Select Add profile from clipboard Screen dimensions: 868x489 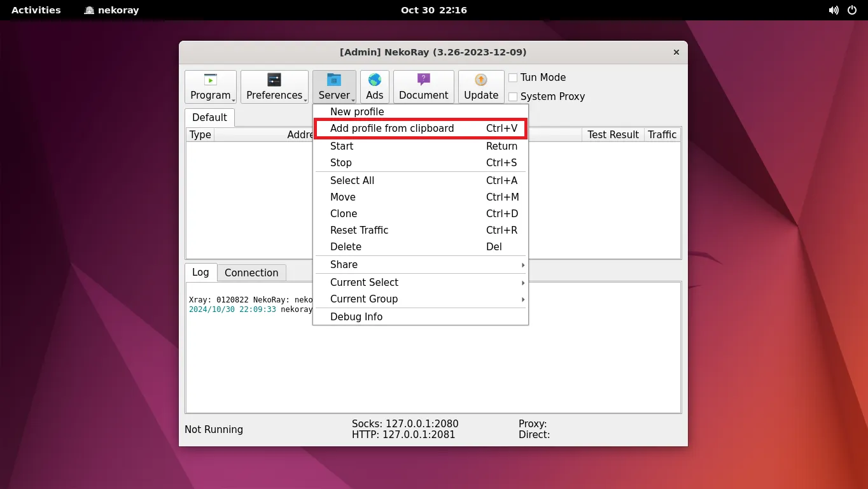[421, 129]
